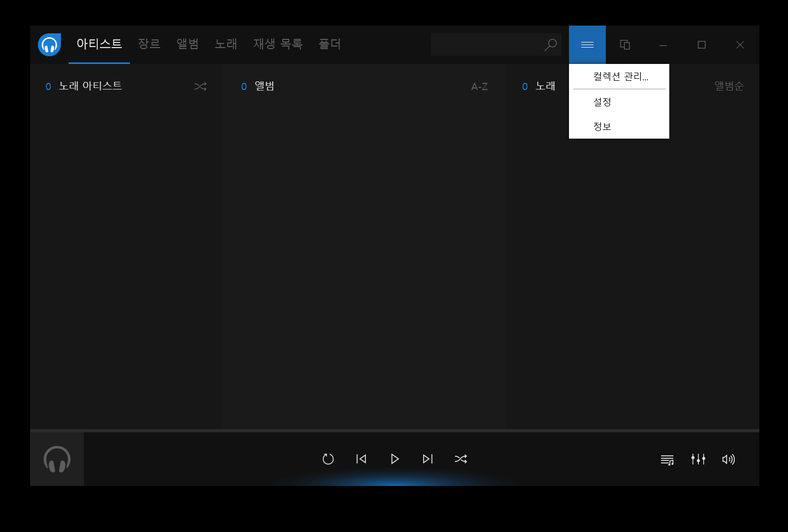The image size is (788, 532).
Task: Open 설정 from the menu
Action: pyautogui.click(x=619, y=102)
